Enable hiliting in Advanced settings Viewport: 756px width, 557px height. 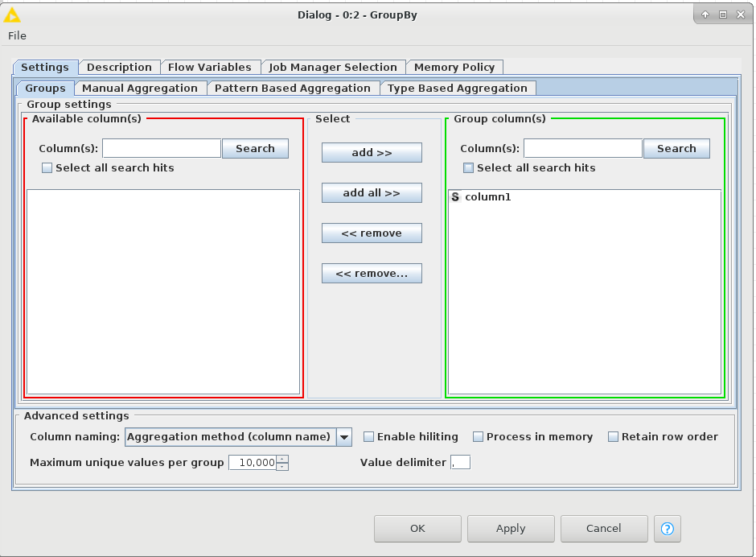pos(368,436)
